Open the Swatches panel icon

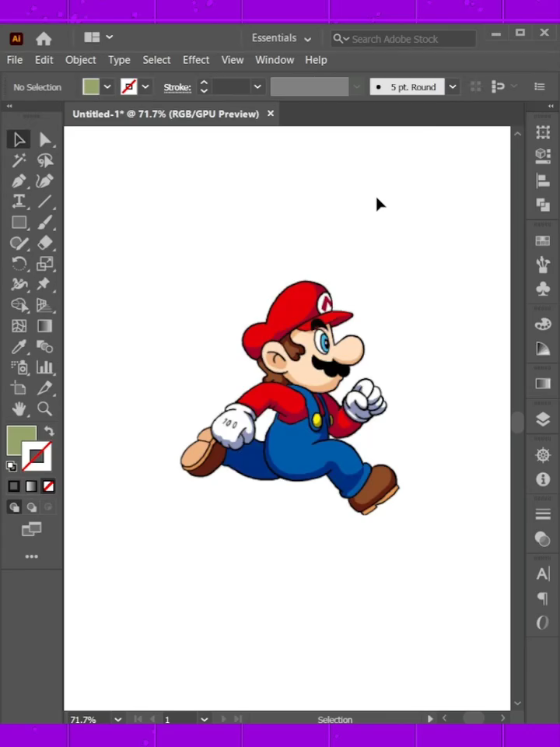pos(543,240)
